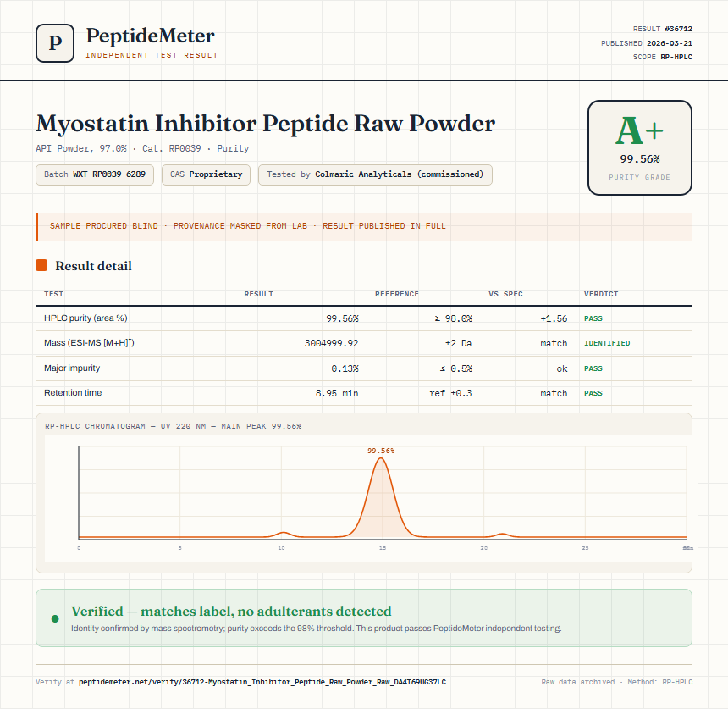Click the green verified status dot
Viewport: 728px width, 709px height.
[55, 618]
